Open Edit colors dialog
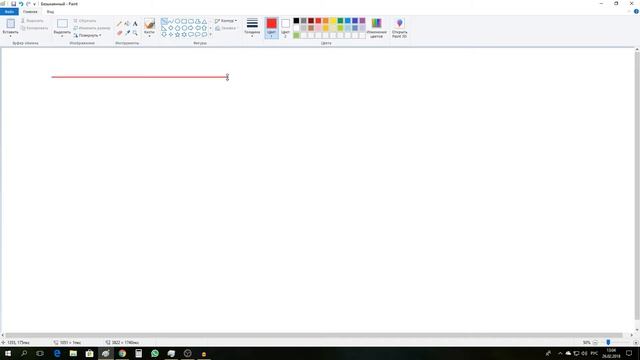Screen dimensions: 640x360 (376, 28)
